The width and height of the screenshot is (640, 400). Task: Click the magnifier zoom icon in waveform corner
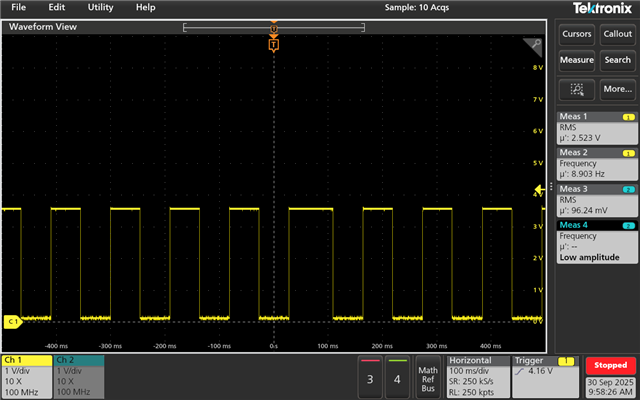(534, 46)
